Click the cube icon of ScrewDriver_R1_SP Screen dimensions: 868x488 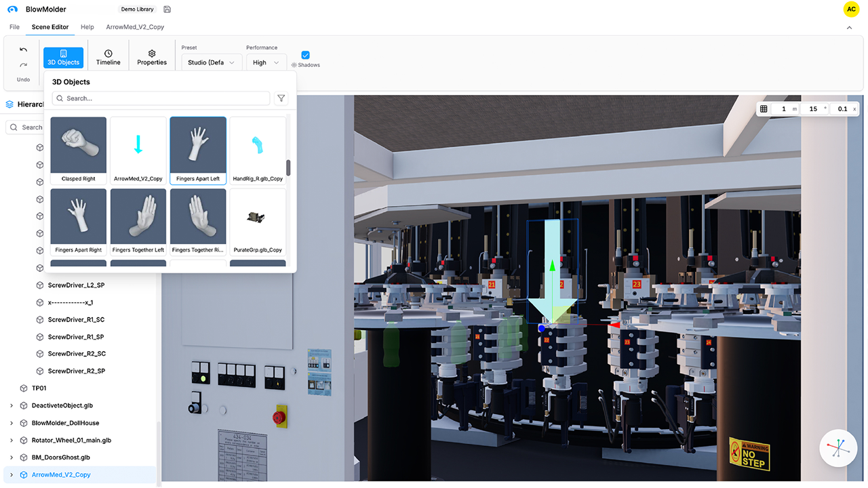[x=39, y=337]
